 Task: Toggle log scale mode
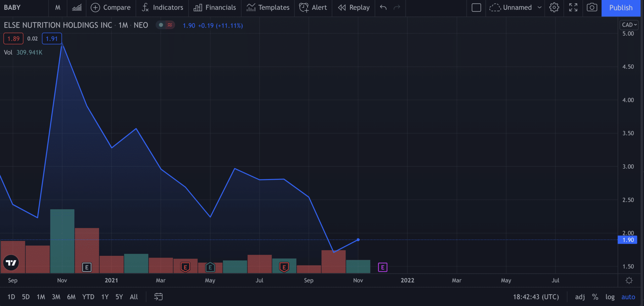tap(610, 297)
